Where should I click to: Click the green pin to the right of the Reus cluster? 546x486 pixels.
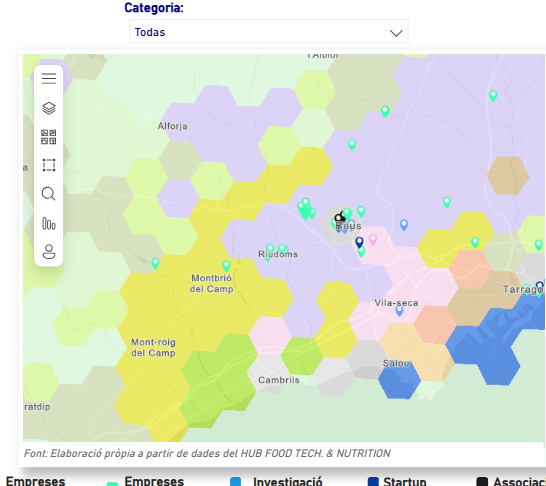[x=361, y=211]
